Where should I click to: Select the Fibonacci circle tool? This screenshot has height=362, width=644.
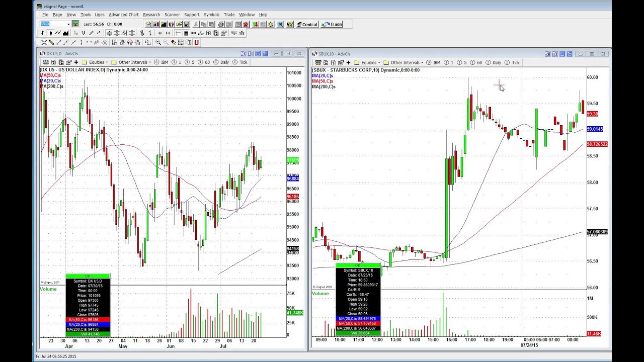point(130,42)
